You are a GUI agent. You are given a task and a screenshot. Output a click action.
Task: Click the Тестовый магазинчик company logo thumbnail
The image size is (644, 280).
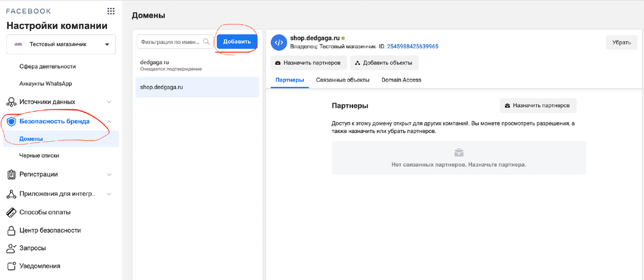18,45
